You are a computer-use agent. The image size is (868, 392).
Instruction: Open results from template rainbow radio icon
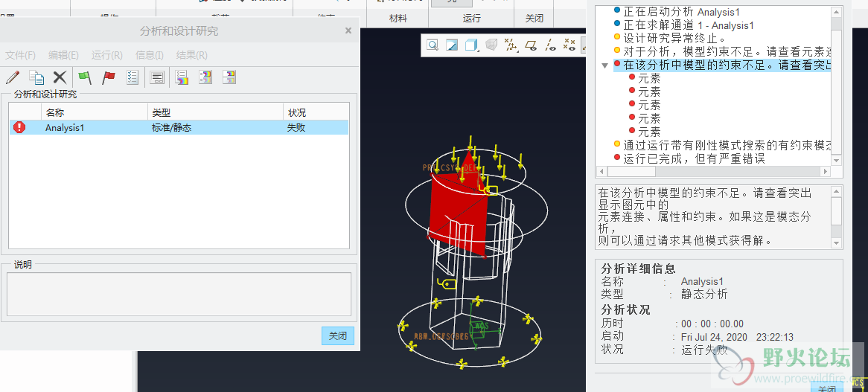point(205,77)
